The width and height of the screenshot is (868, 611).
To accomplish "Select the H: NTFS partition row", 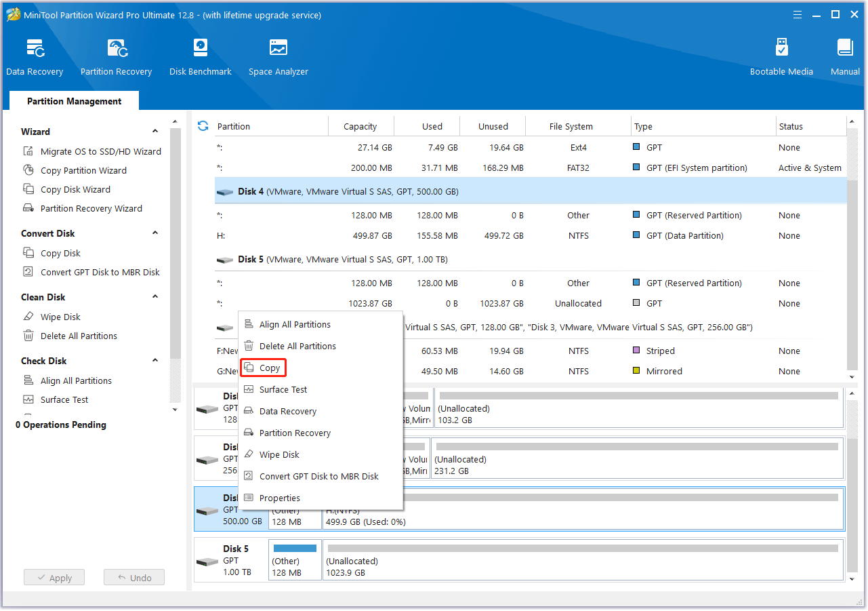I will [531, 236].
